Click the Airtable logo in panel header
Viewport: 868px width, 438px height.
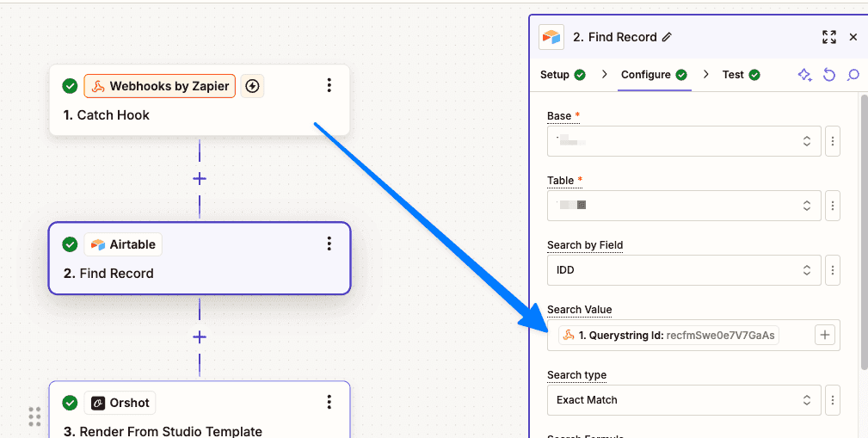coord(551,37)
